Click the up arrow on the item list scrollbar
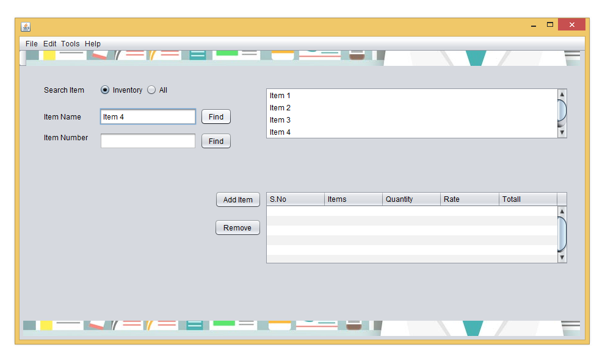The image size is (605, 364). click(562, 94)
